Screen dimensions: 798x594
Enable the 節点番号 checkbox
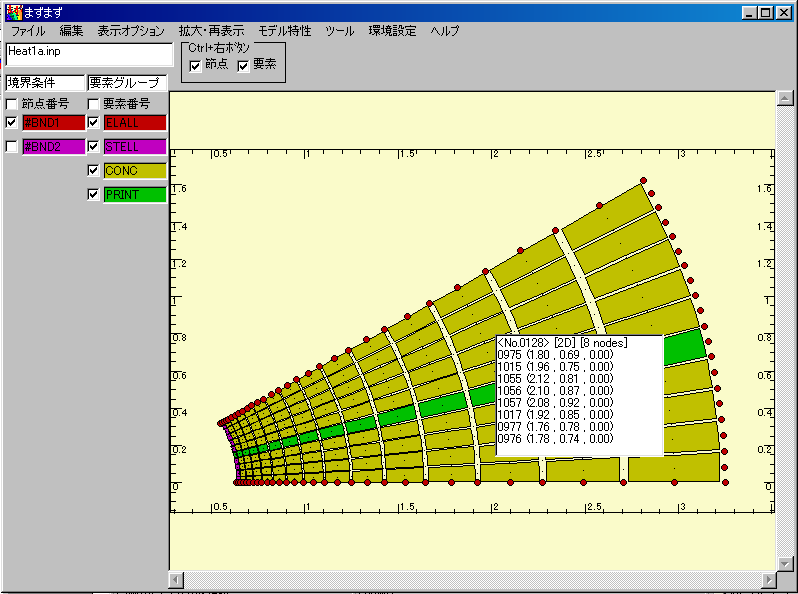pos(12,103)
